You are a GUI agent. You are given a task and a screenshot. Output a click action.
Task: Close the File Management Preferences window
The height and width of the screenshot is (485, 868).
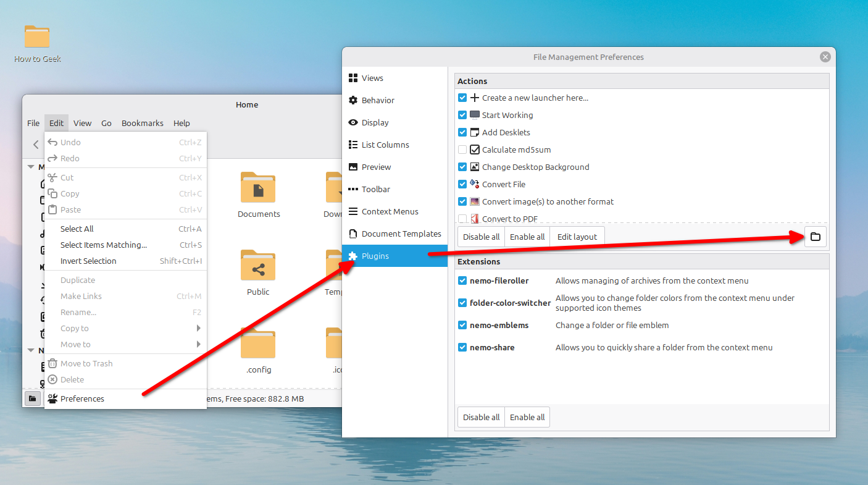[x=825, y=57]
